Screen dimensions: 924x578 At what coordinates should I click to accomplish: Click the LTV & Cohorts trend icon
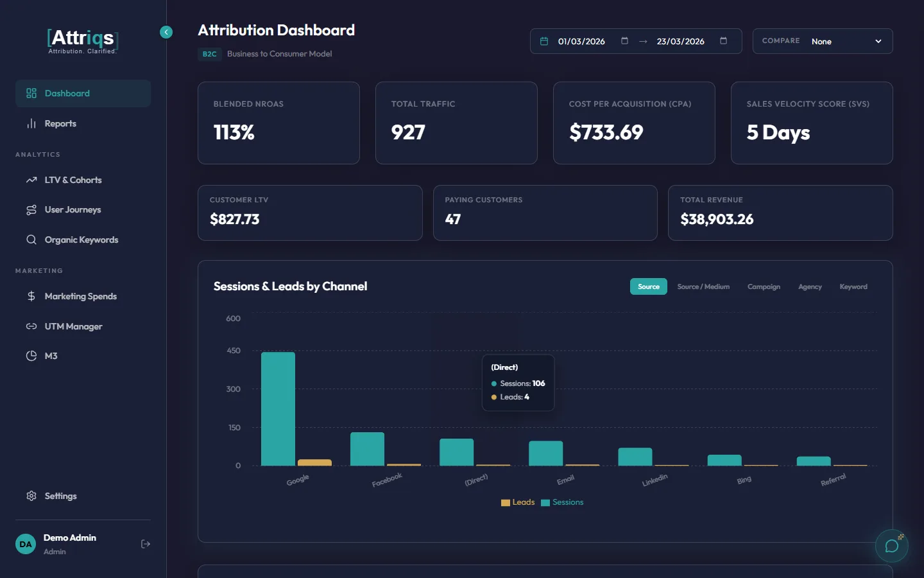(x=31, y=180)
